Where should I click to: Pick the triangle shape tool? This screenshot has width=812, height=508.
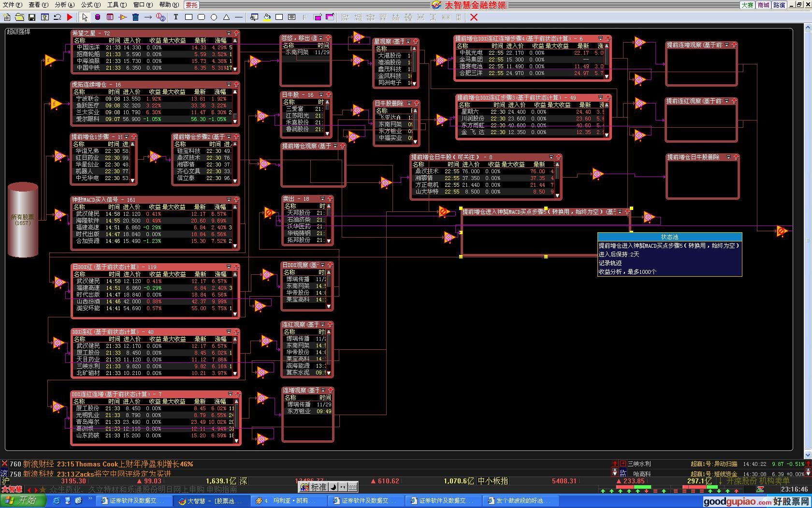pos(226,17)
